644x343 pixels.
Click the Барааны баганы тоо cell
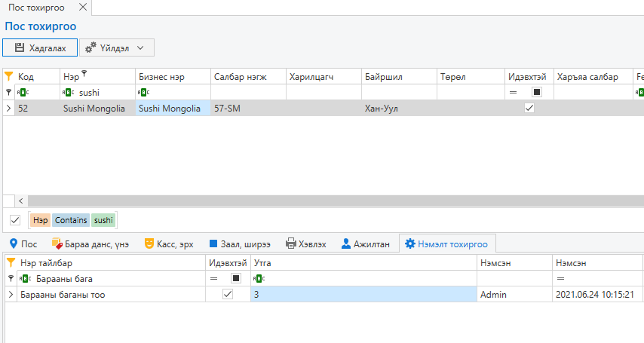tap(111, 295)
